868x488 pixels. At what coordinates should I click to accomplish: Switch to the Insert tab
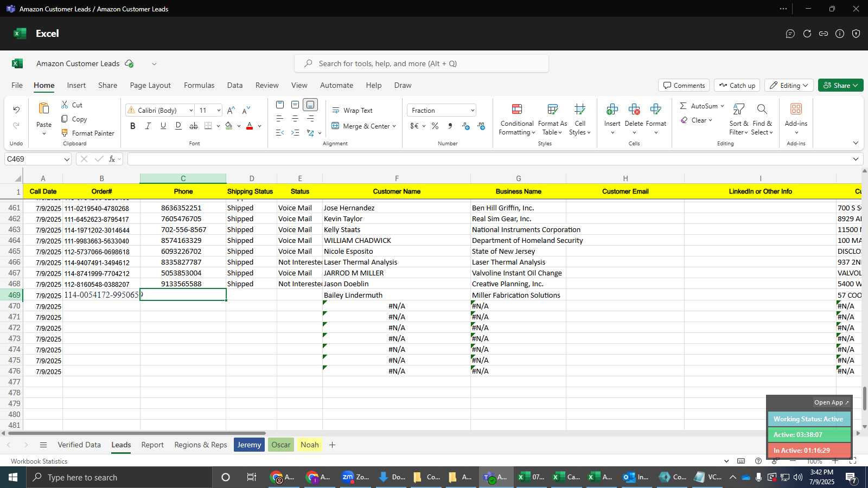pyautogui.click(x=76, y=85)
